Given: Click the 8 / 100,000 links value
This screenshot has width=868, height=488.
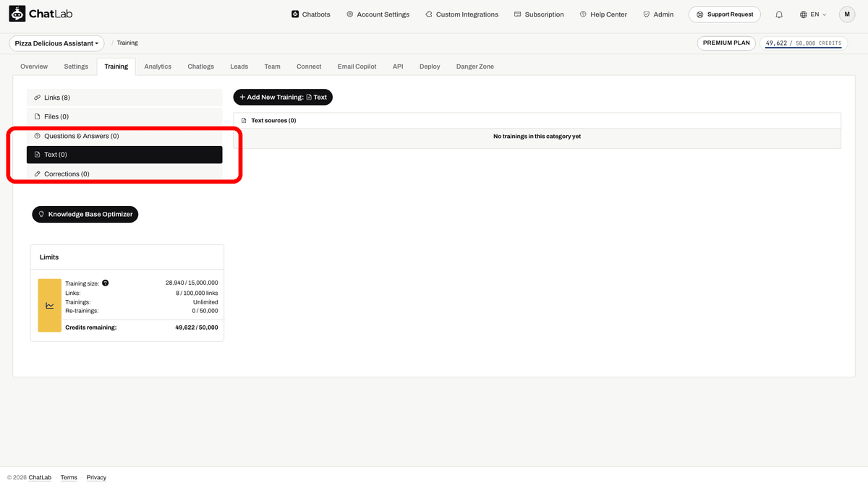Looking at the screenshot, I should [197, 293].
